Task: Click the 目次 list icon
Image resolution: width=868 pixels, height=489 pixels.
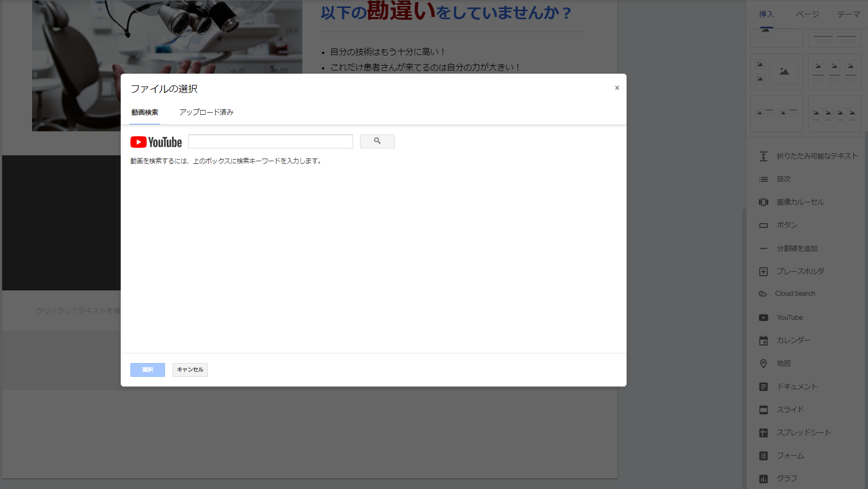Action: point(763,179)
